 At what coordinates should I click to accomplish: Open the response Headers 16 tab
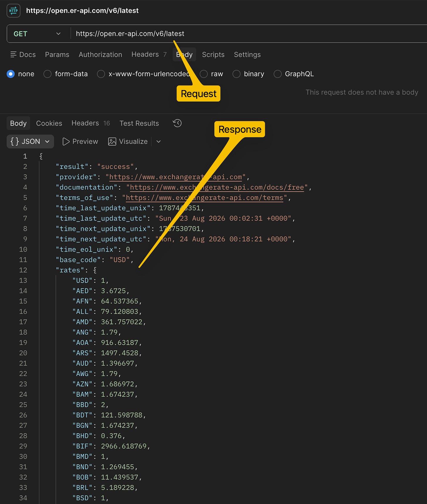[x=91, y=123]
